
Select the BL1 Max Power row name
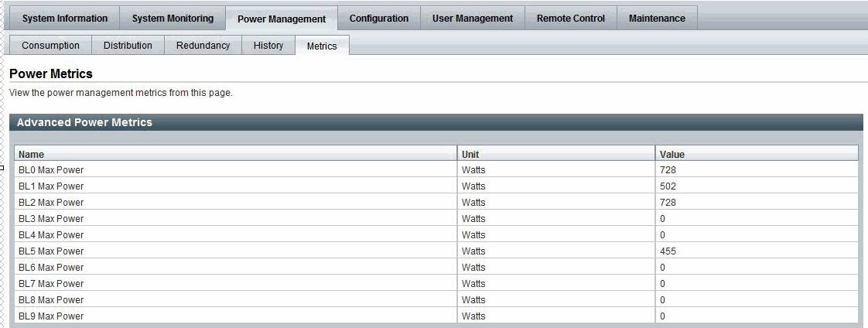(x=51, y=186)
